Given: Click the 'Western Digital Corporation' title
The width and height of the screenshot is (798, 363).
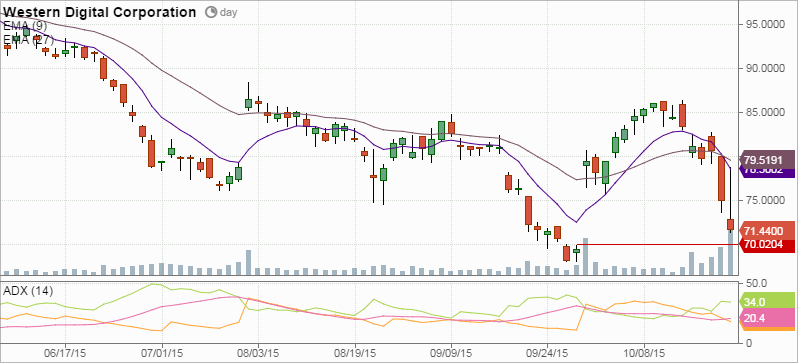Looking at the screenshot, I should 100,12.
